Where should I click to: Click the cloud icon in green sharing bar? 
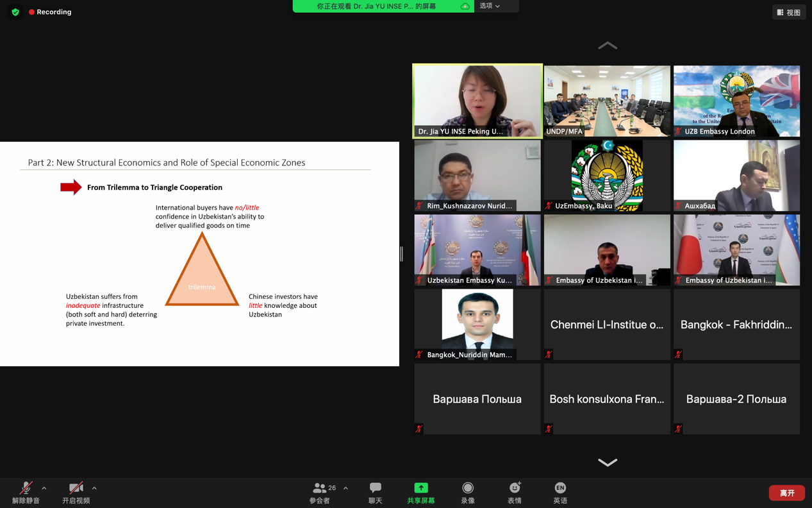click(465, 6)
